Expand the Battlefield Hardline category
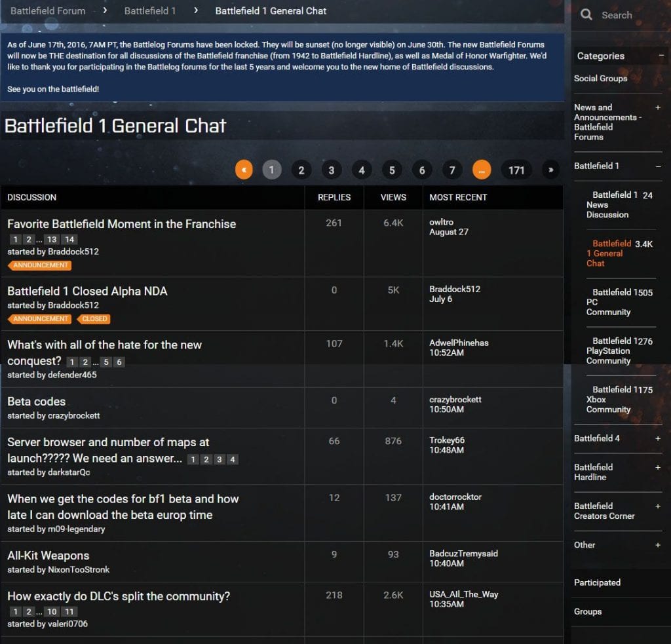Viewport: 671px width, 644px height. pos(658,467)
